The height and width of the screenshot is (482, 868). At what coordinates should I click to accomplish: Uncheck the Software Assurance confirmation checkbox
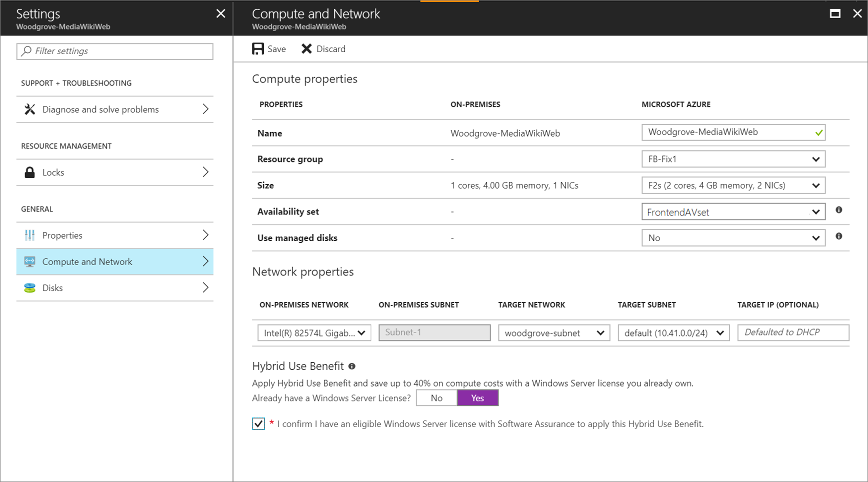(258, 424)
